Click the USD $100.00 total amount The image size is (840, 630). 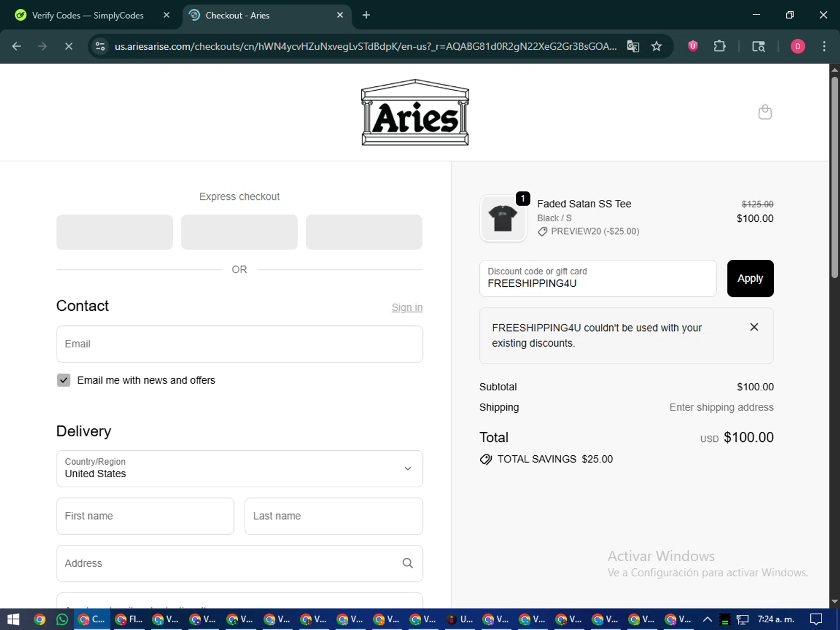(737, 437)
